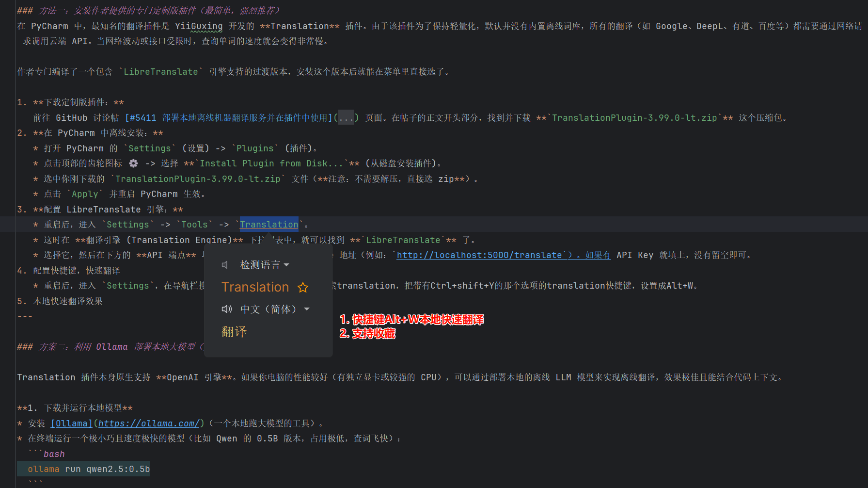Click `Plugins` in the 打开 PyCharm line
Screen dimensions: 868x488
(x=255, y=148)
